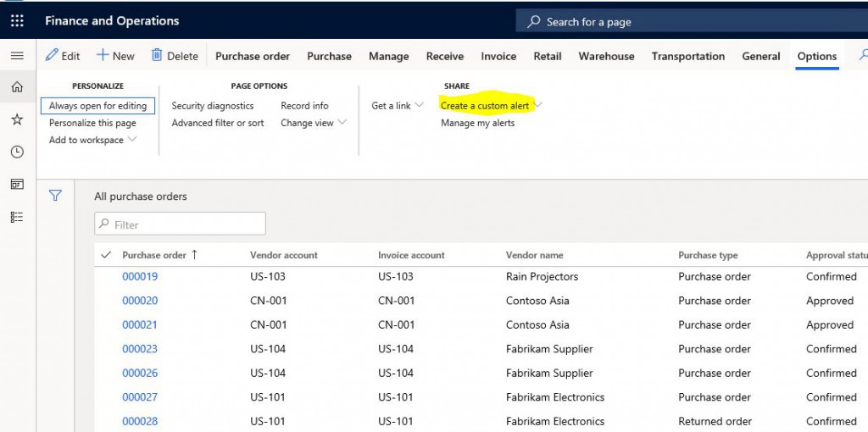
Task: Expand the Get a link dropdown
Action: click(398, 106)
